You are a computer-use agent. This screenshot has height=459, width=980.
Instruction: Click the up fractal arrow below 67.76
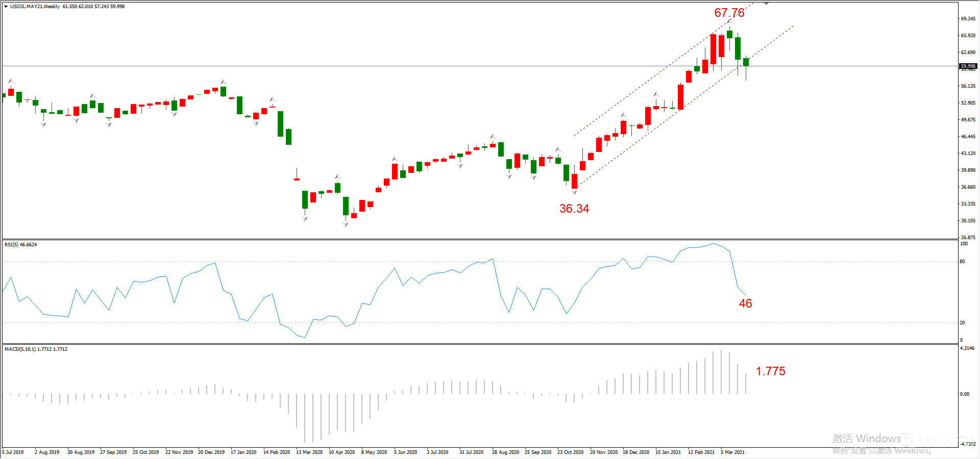729,21
